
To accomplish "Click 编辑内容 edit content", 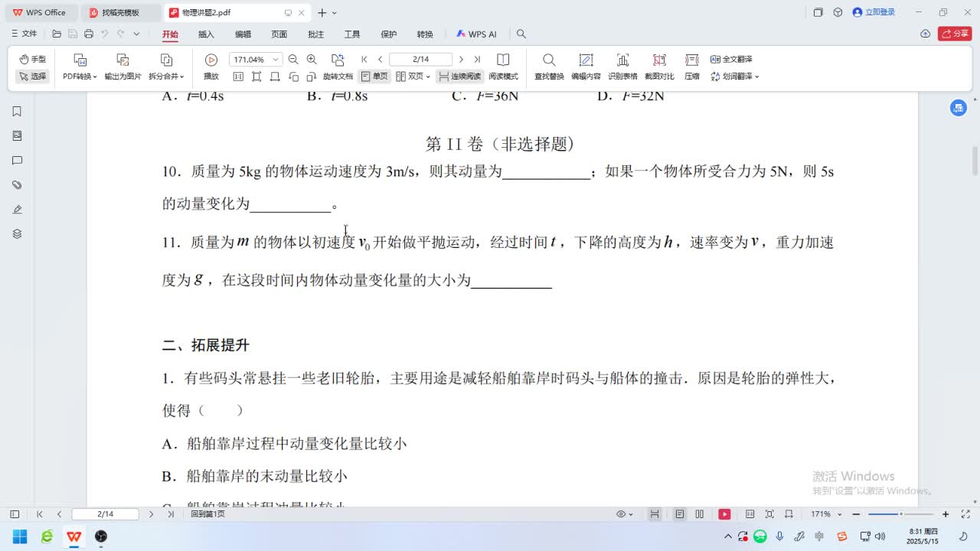I will [x=586, y=67].
